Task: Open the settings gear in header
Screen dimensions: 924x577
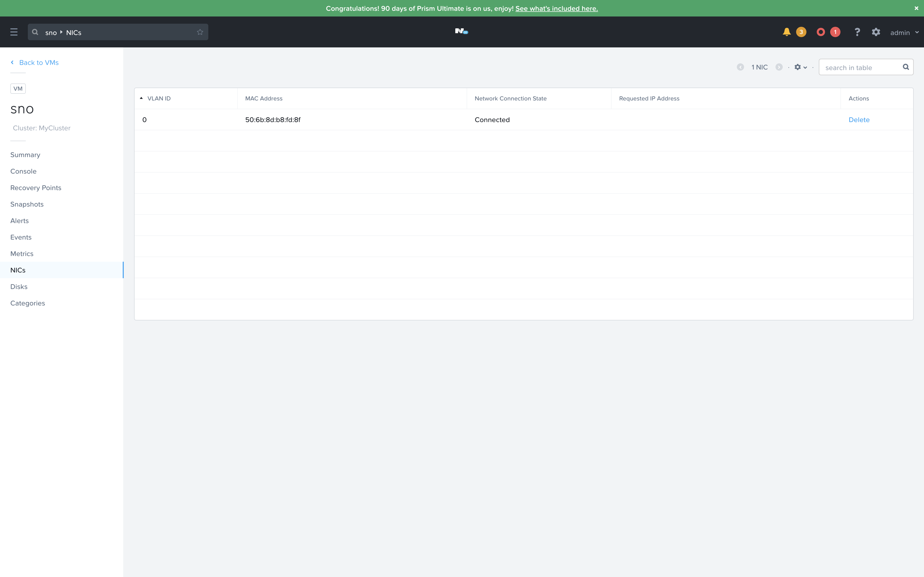Action: click(x=876, y=32)
